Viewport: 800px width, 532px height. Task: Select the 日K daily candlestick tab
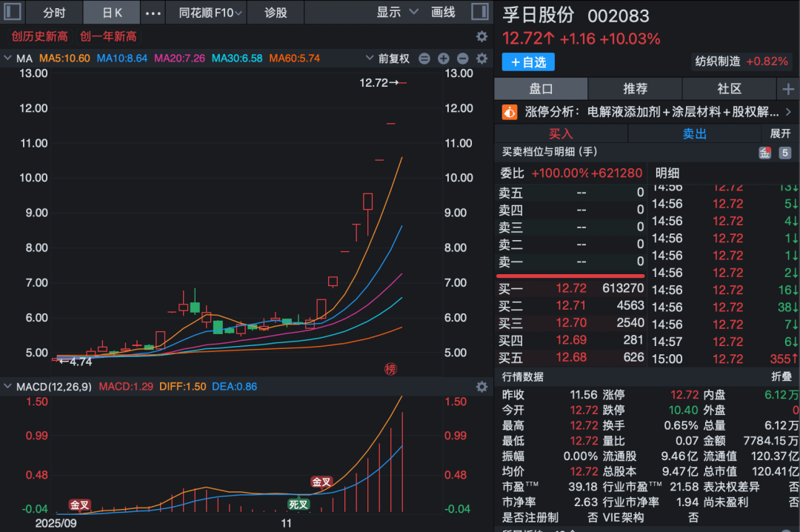point(112,13)
